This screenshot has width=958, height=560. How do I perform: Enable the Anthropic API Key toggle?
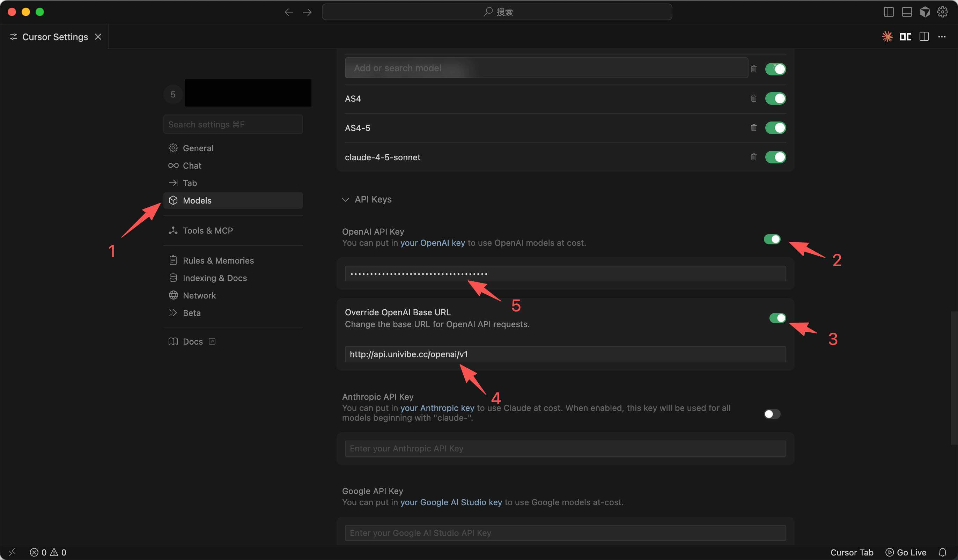pyautogui.click(x=772, y=414)
